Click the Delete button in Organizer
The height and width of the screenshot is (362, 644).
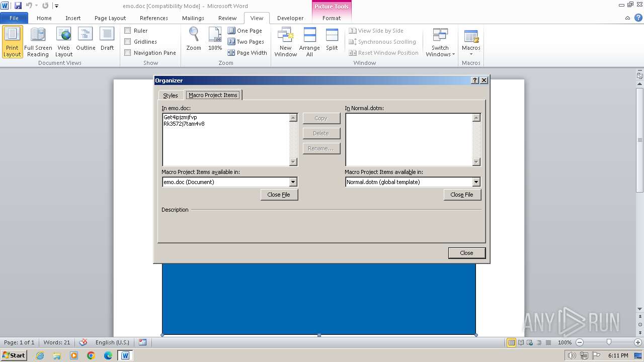[x=321, y=133]
